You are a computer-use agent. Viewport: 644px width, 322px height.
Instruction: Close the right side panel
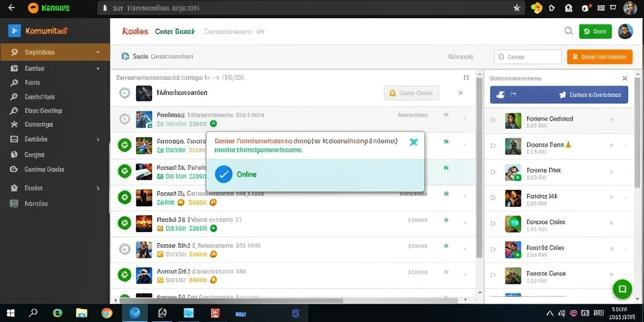coord(625,78)
